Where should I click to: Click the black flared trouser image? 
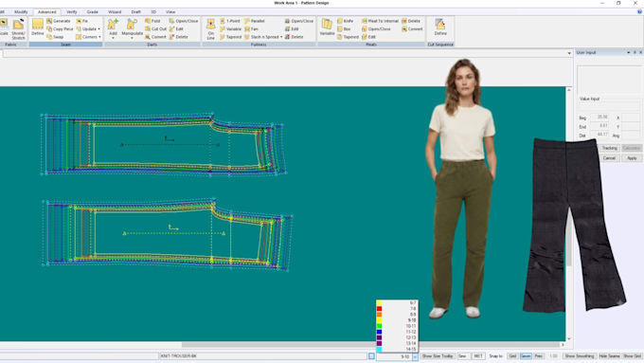574,226
